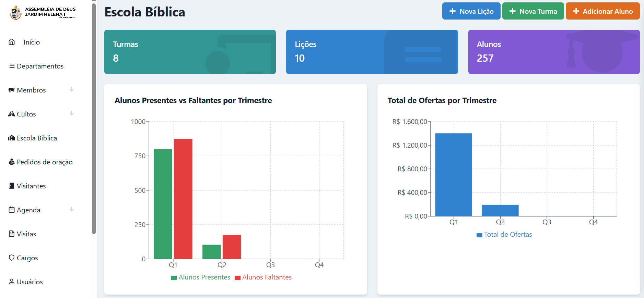The image size is (644, 298).
Task: Click the red Q1 Faltantes bar
Action: coord(183,199)
